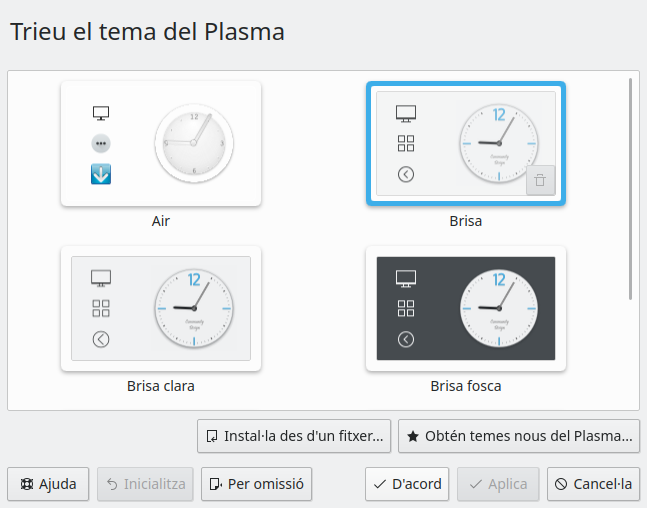Select the Brisa clara theme

(x=161, y=309)
